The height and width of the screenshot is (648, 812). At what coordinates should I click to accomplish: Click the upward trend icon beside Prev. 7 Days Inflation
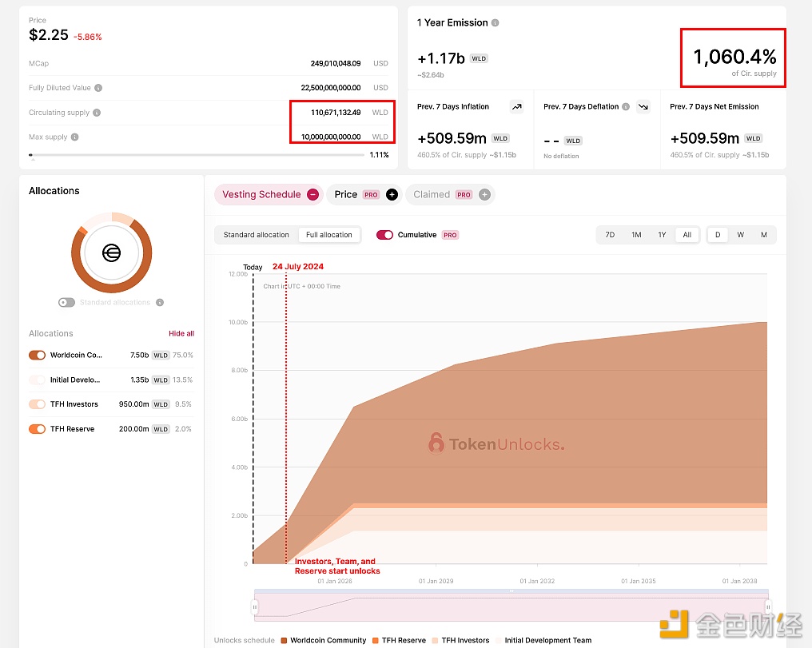[517, 106]
